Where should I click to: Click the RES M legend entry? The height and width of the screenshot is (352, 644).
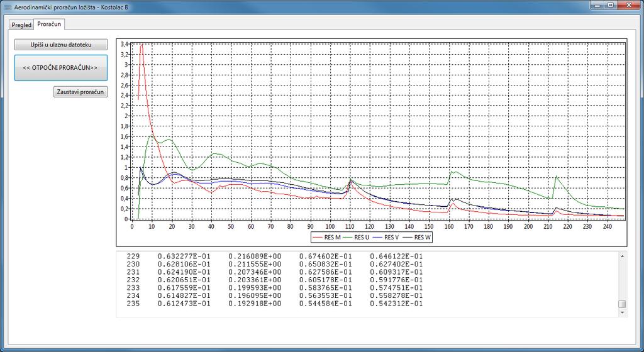(x=327, y=237)
